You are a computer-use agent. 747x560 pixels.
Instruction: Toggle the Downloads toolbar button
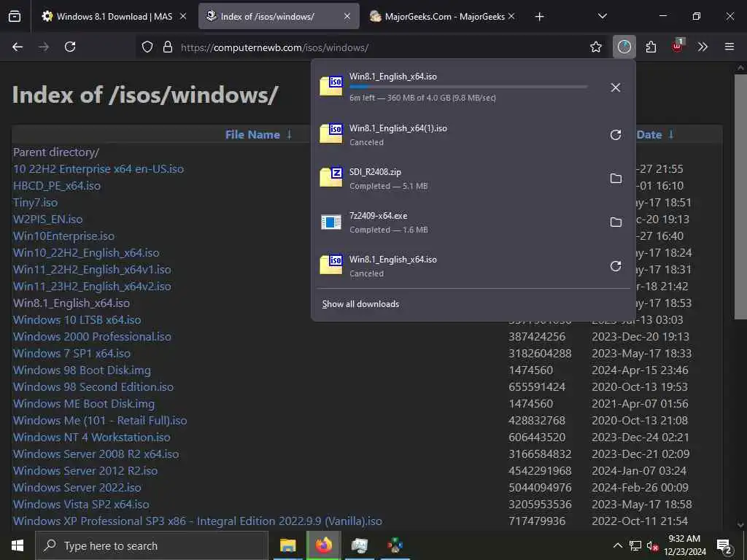[624, 47]
